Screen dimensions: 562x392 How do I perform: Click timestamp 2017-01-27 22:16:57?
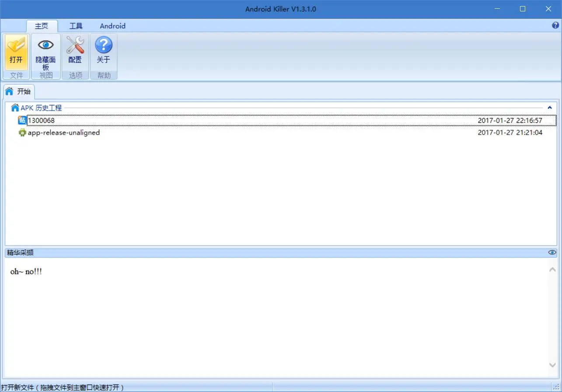pos(510,120)
